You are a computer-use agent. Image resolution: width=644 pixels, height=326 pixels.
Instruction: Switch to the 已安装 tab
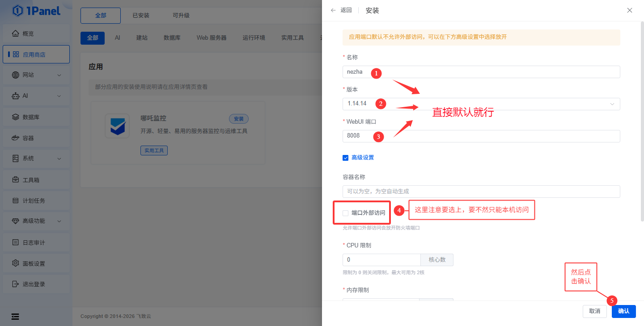click(141, 16)
